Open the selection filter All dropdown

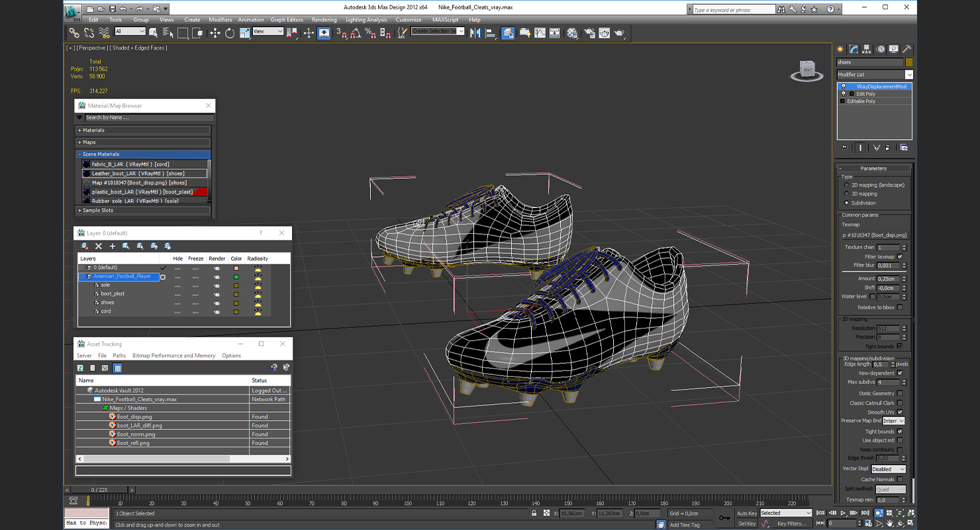[130, 32]
